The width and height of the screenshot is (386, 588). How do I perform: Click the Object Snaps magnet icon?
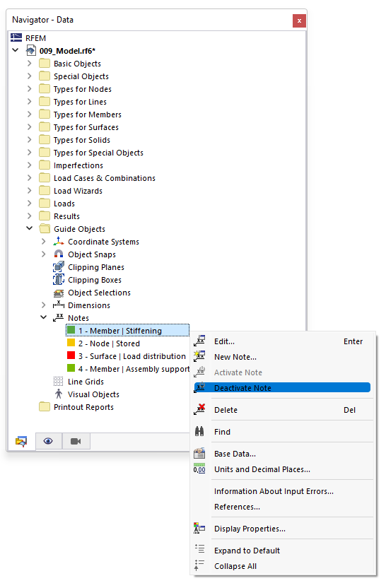click(x=59, y=254)
